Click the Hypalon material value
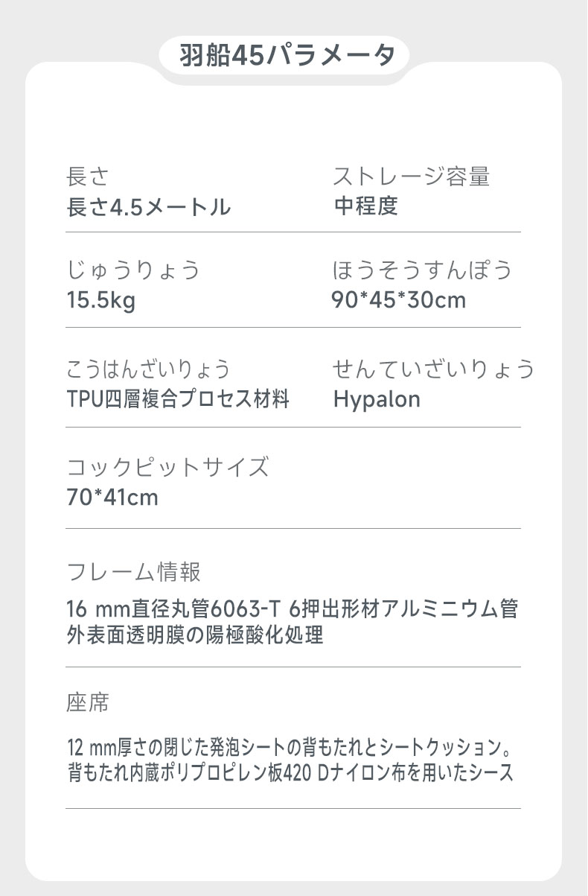588x896 pixels. [x=377, y=400]
